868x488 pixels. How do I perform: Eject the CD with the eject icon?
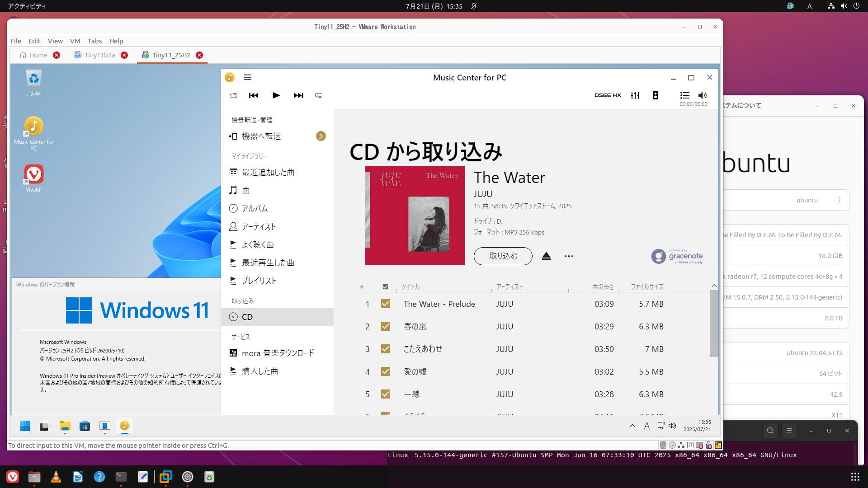(x=546, y=256)
